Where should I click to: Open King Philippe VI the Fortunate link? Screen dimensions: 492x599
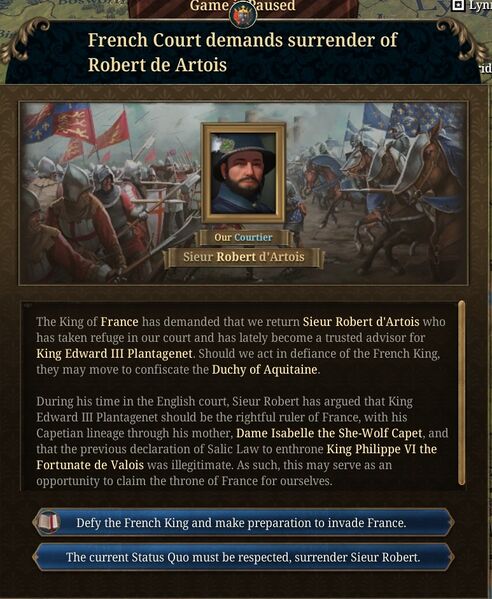click(x=382, y=449)
